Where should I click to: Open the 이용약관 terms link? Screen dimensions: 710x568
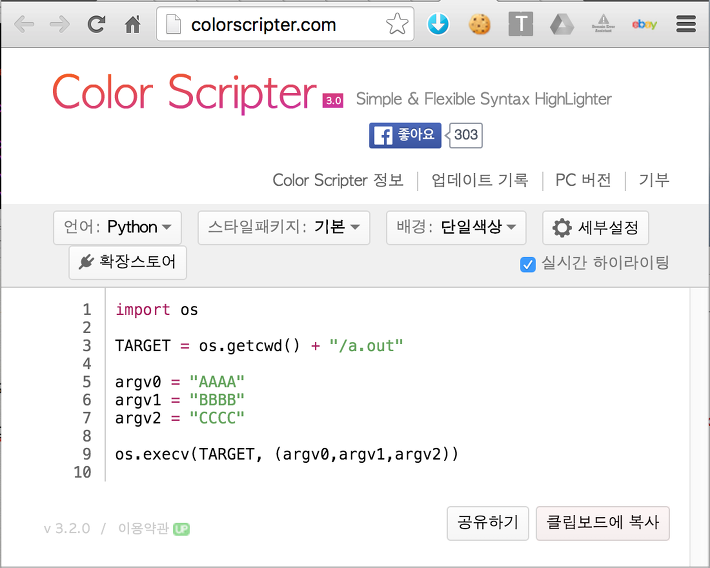[144, 529]
